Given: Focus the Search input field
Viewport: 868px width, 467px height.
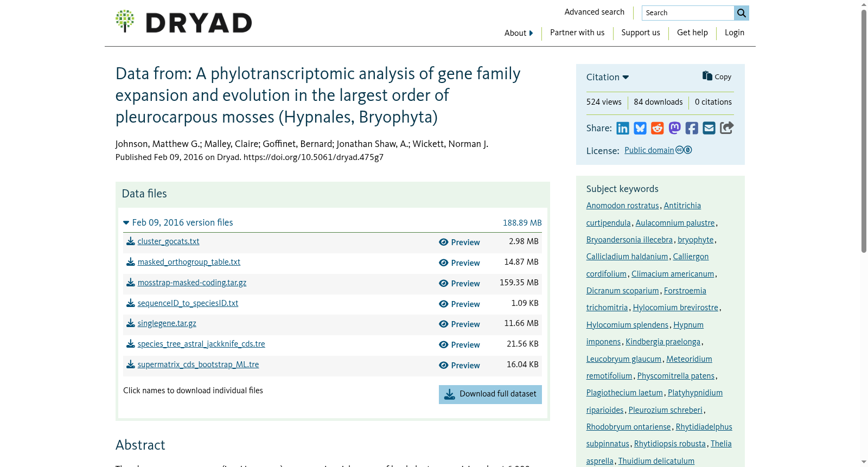Looking at the screenshot, I should 688,13.
